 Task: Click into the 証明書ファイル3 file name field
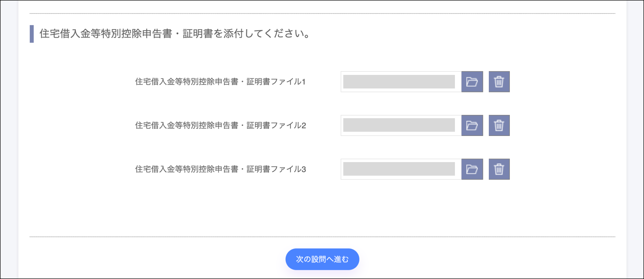point(399,169)
